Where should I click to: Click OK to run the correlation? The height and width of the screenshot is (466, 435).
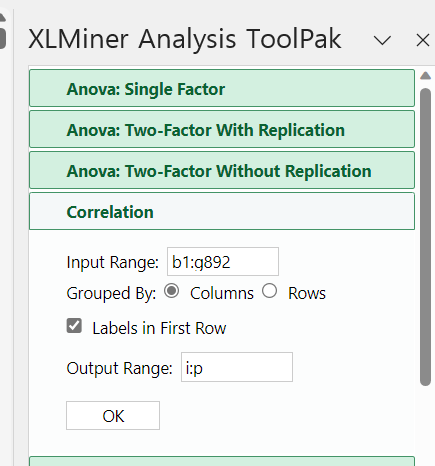[x=113, y=416]
